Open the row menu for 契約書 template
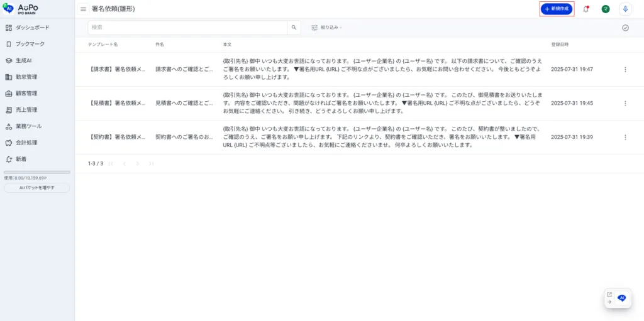The image size is (644, 321). pos(625,137)
